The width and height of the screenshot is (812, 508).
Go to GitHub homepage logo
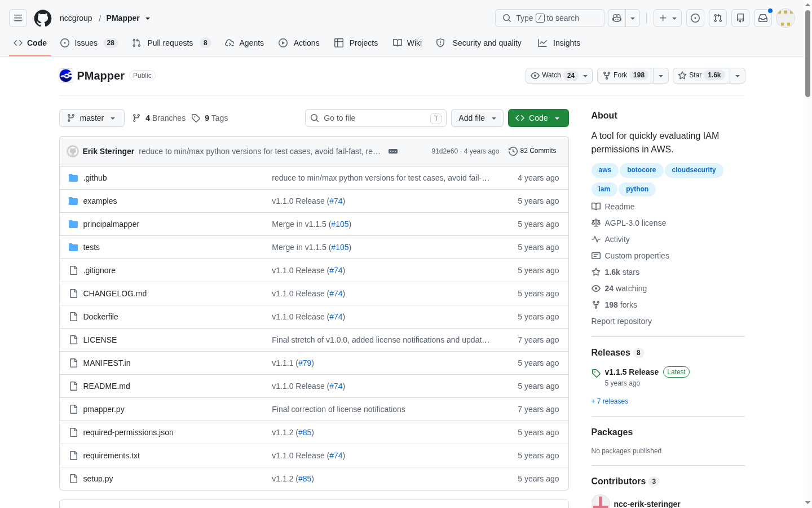[43, 18]
